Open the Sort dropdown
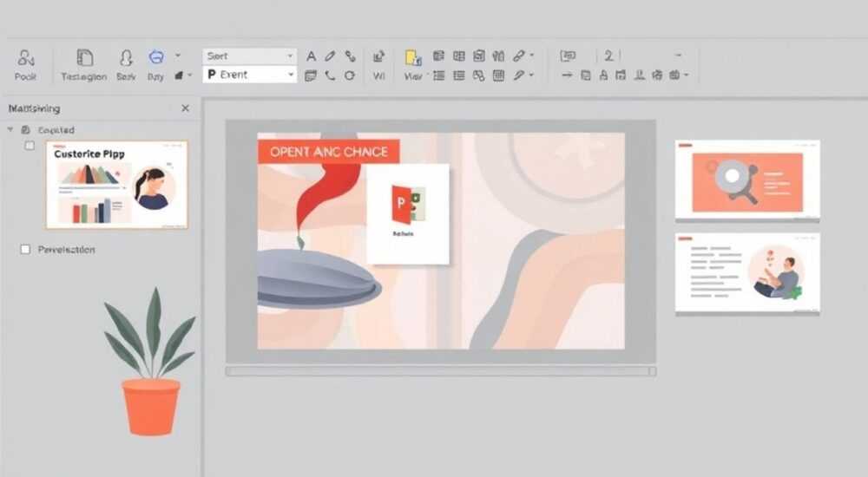Viewport: 868px width, 477px height. coord(250,56)
